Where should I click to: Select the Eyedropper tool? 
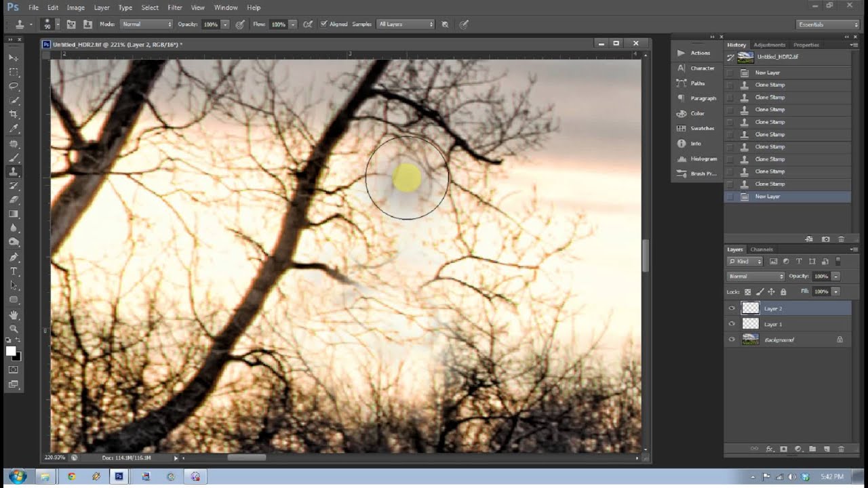(14, 129)
